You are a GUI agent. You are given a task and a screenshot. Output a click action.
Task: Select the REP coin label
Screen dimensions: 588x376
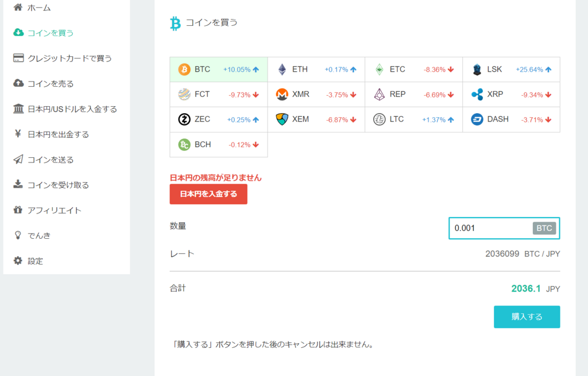(x=397, y=95)
